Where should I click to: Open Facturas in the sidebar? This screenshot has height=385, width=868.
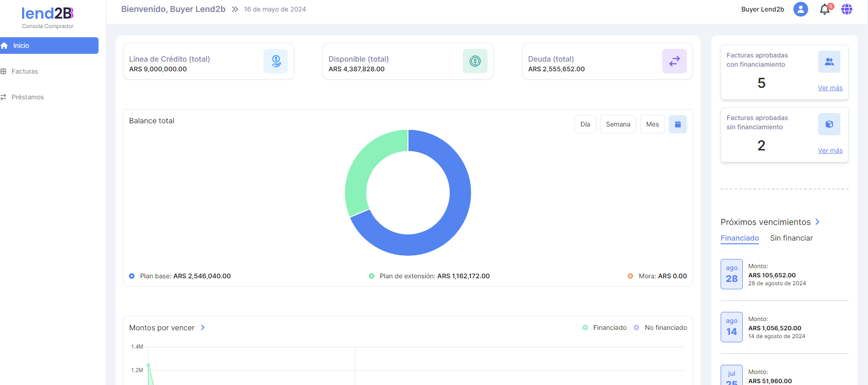[x=25, y=71]
